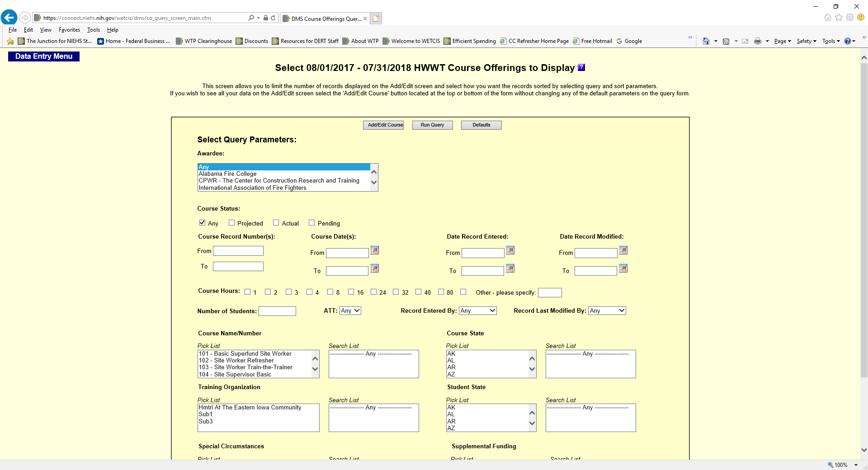Check the Projected course status box

231,223
